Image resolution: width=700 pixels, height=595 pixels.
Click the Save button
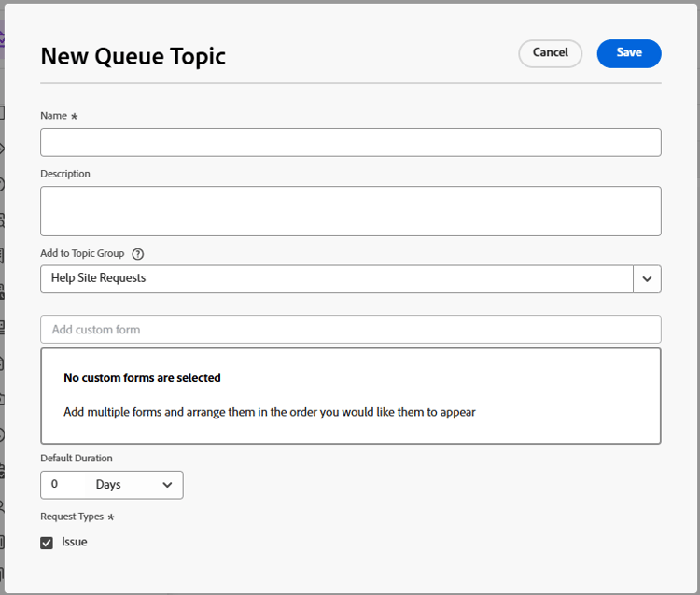tap(628, 53)
